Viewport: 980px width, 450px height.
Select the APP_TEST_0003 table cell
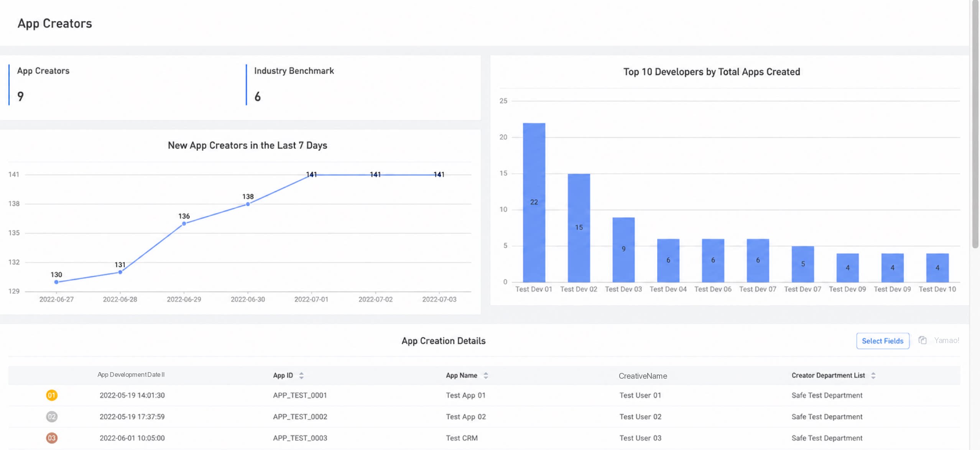pos(300,438)
